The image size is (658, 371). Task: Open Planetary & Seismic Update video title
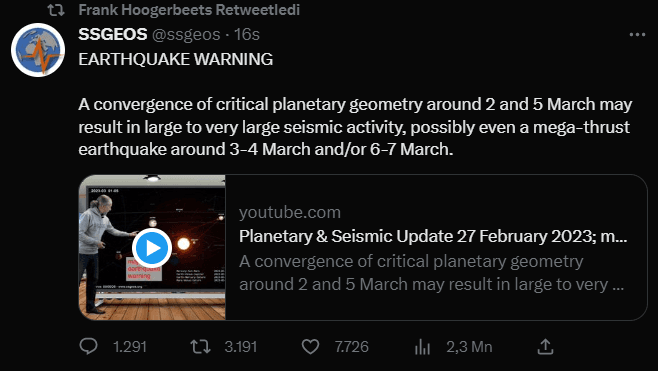click(433, 236)
